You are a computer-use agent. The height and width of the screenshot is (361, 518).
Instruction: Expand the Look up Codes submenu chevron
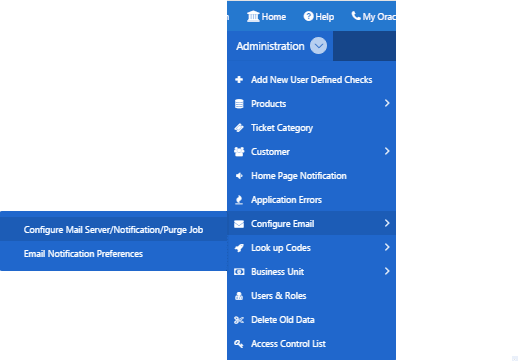[387, 247]
